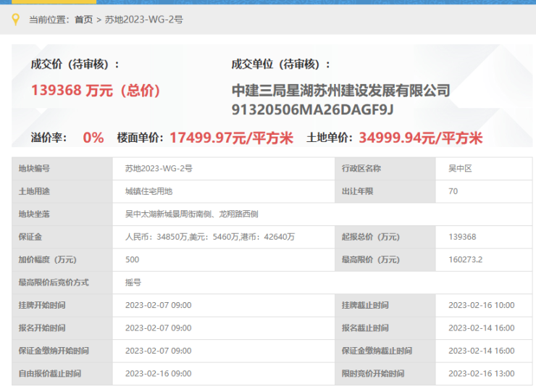This screenshot has height=392, width=536.
Task: Click the 地块编号 row label
Action: click(x=62, y=169)
